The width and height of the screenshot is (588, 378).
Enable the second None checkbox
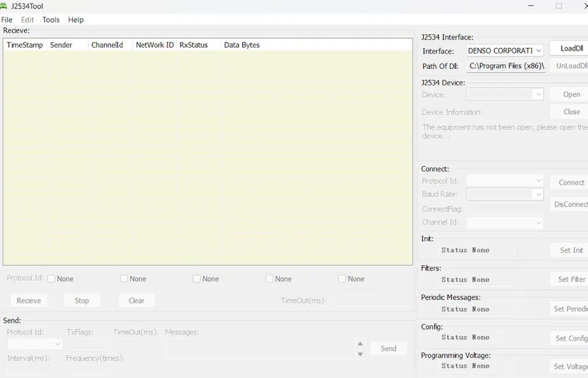(124, 279)
